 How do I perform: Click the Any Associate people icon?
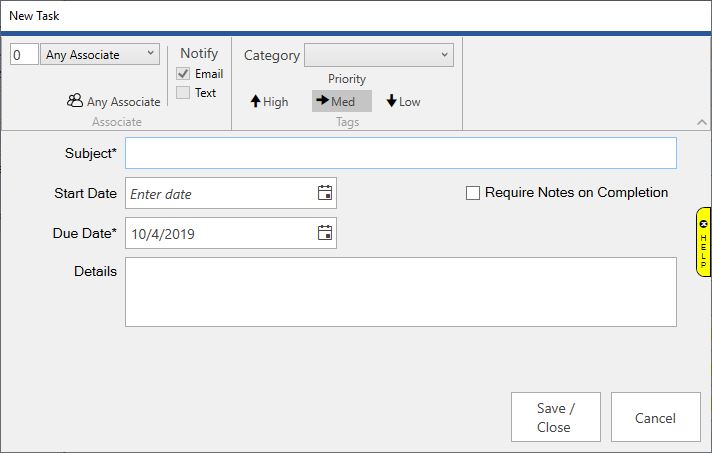tap(75, 101)
